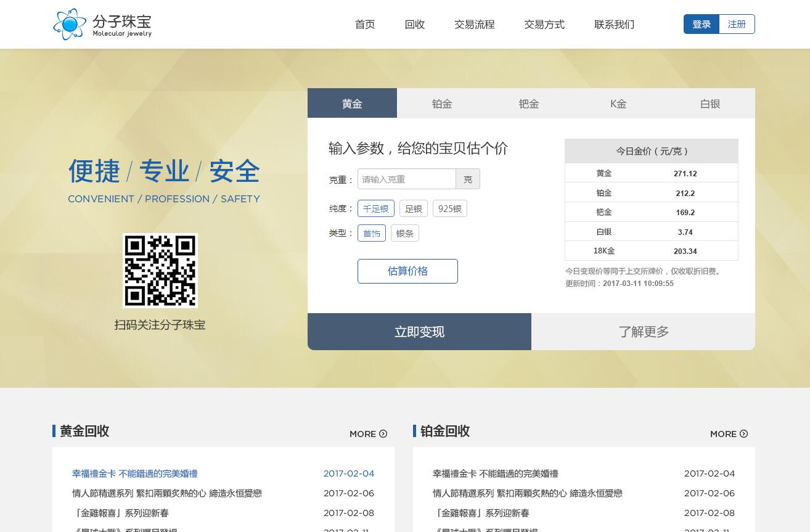Click the MORE arrow icon beside 铂金回收
Viewport: 810px width, 532px height.
click(743, 433)
